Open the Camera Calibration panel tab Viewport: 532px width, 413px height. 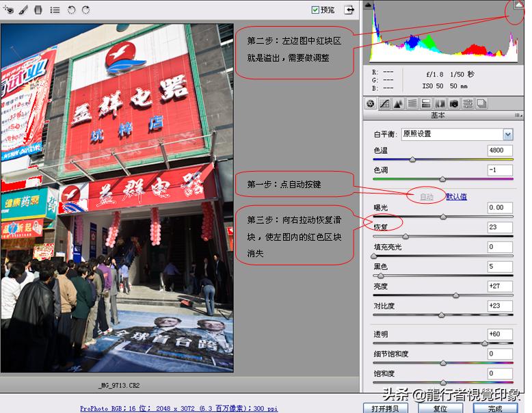pyautogui.click(x=454, y=103)
